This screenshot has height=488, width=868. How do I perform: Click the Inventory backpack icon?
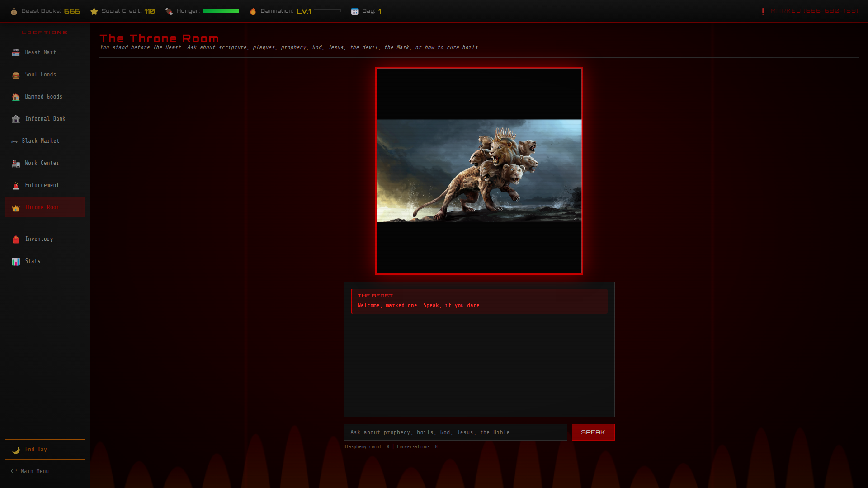(x=16, y=239)
